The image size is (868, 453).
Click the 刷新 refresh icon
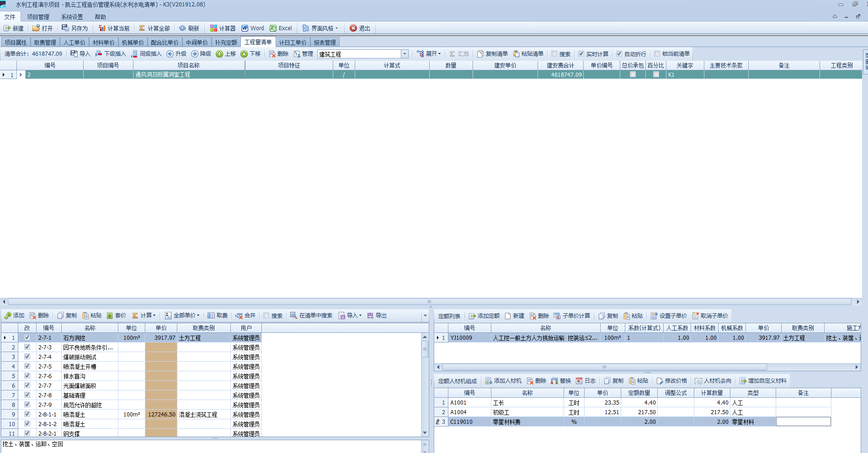(x=182, y=28)
